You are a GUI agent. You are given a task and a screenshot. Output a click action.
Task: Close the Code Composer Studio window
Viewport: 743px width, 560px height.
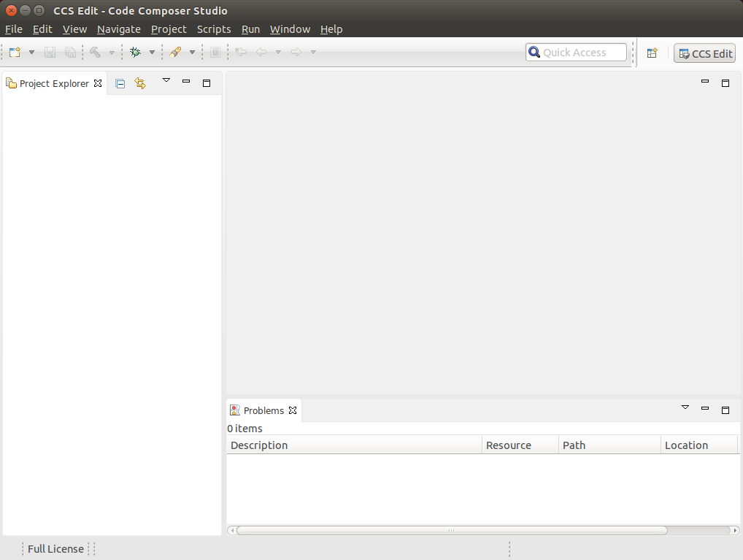(x=11, y=10)
